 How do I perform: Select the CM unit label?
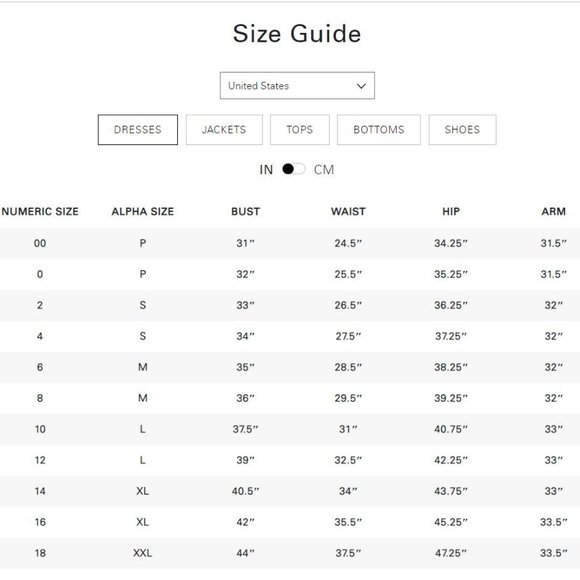click(x=324, y=170)
